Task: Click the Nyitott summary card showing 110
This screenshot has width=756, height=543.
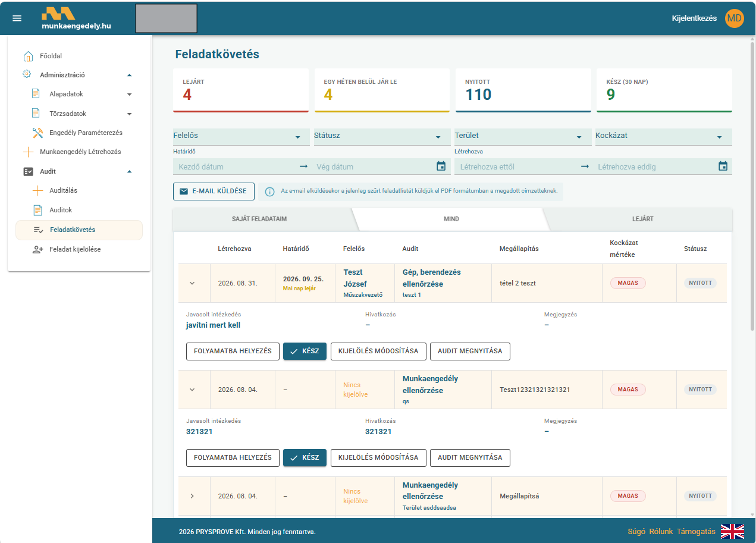Action: pyautogui.click(x=523, y=90)
